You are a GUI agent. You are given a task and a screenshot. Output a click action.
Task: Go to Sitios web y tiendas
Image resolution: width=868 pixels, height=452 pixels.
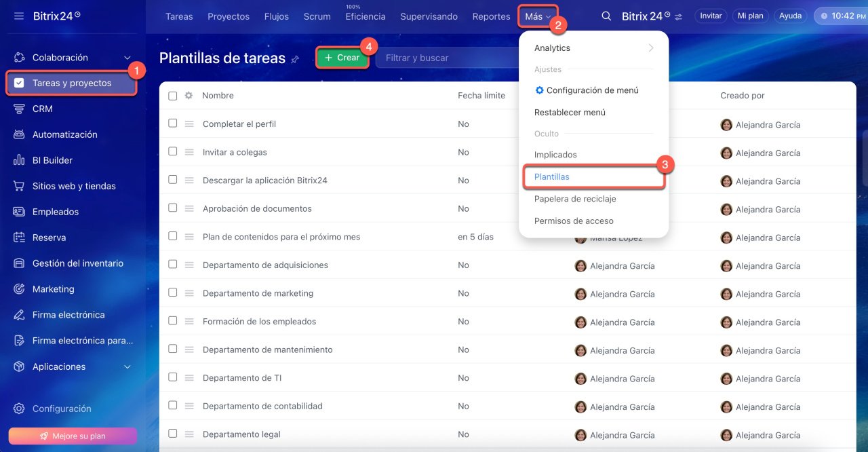coord(74,186)
